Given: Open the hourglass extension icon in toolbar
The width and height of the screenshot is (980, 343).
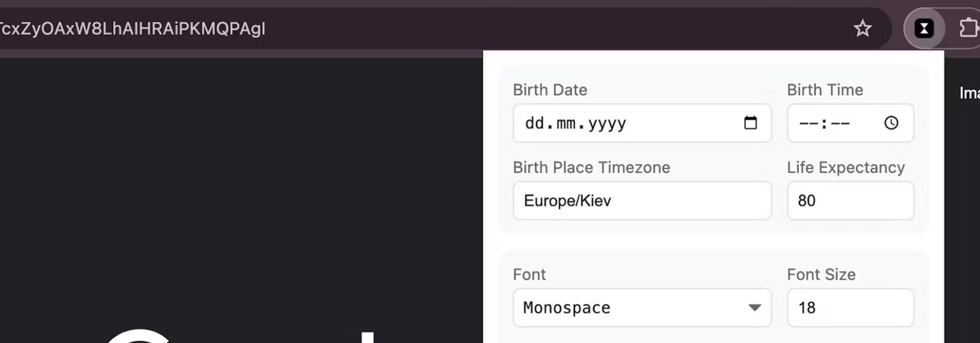Looking at the screenshot, I should coord(924,28).
